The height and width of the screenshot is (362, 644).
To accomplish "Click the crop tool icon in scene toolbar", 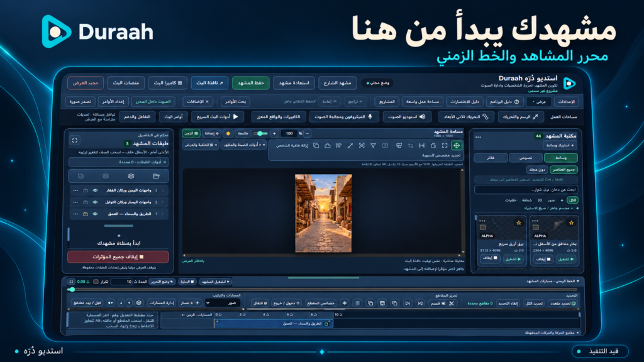I will coord(410,145).
